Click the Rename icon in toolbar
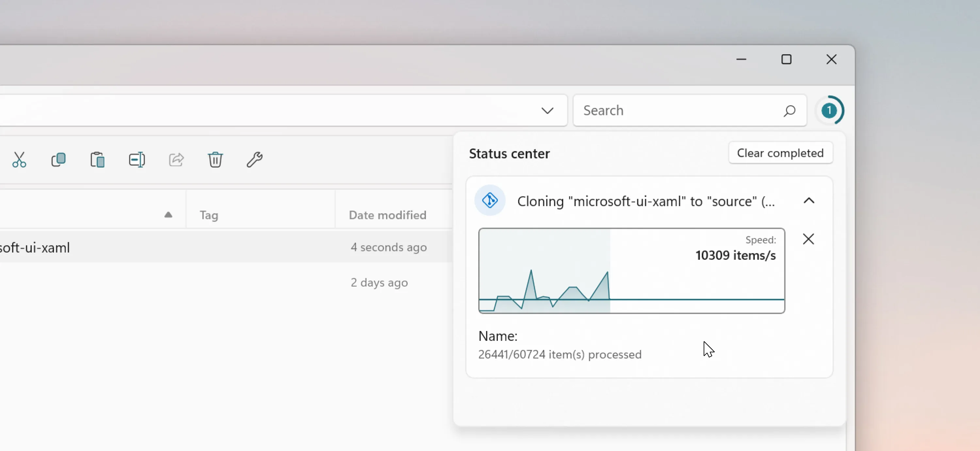Image resolution: width=980 pixels, height=451 pixels. tap(137, 159)
